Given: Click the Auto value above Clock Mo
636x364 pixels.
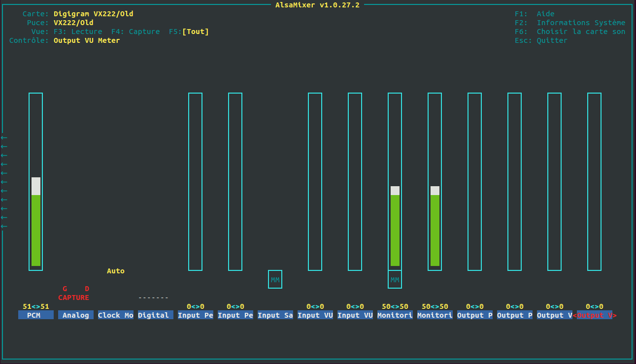Looking at the screenshot, I should pos(116,271).
